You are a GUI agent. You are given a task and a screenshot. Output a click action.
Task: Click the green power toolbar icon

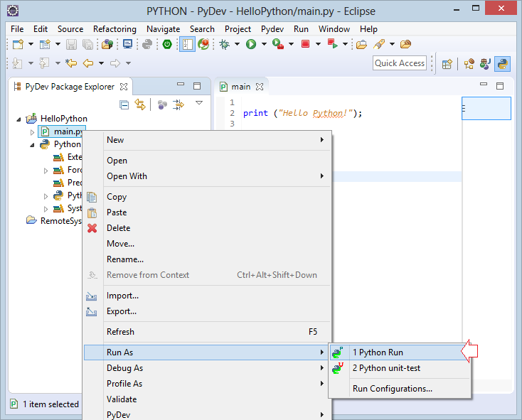tap(167, 44)
